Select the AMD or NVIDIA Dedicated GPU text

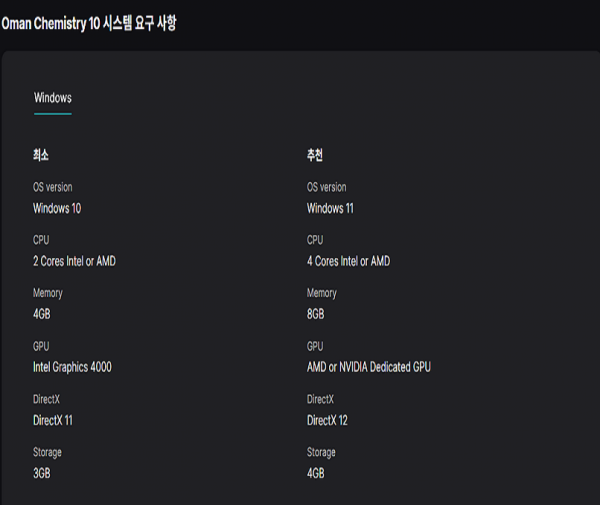(369, 367)
